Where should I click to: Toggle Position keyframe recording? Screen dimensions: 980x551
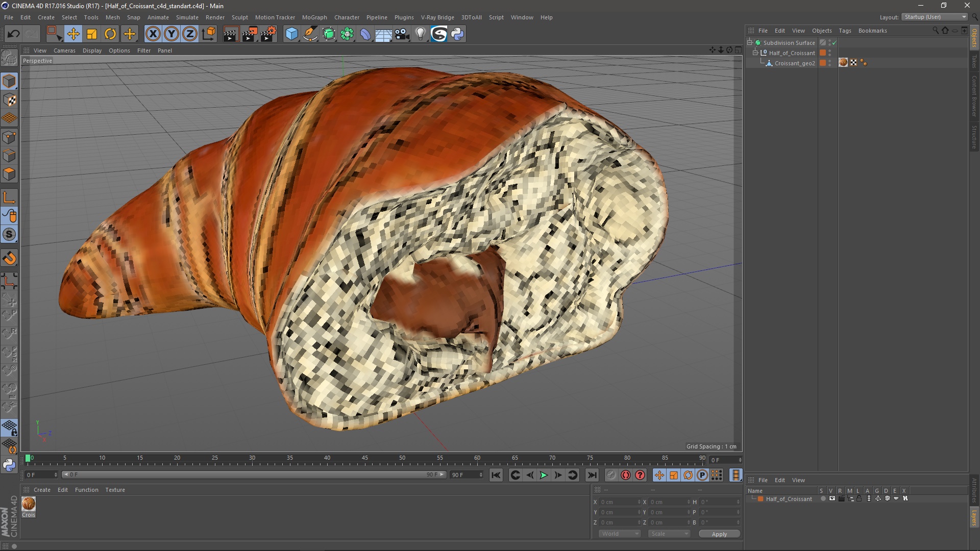[x=659, y=475]
